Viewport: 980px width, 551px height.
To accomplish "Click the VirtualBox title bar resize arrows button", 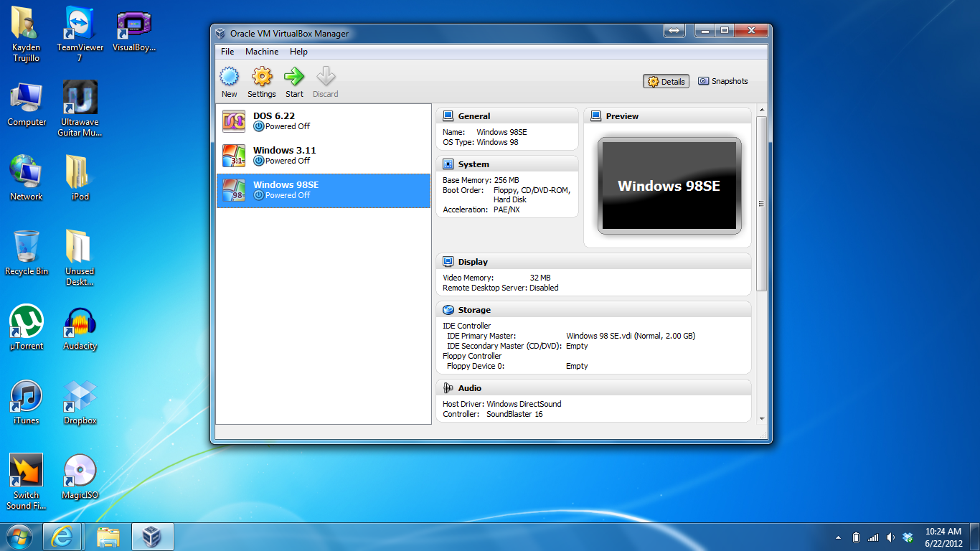I will point(674,30).
